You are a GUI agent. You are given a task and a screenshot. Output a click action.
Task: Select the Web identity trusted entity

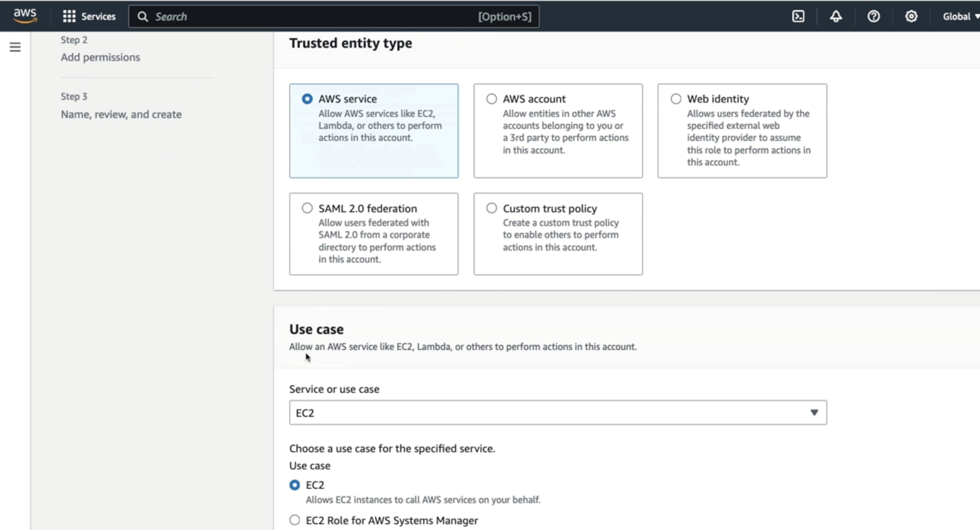point(676,99)
